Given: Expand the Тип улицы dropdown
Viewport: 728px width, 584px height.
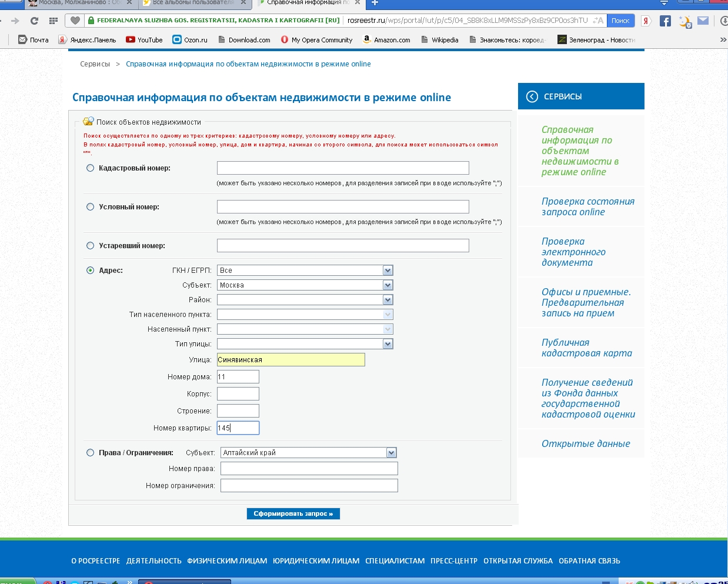Looking at the screenshot, I should [388, 344].
